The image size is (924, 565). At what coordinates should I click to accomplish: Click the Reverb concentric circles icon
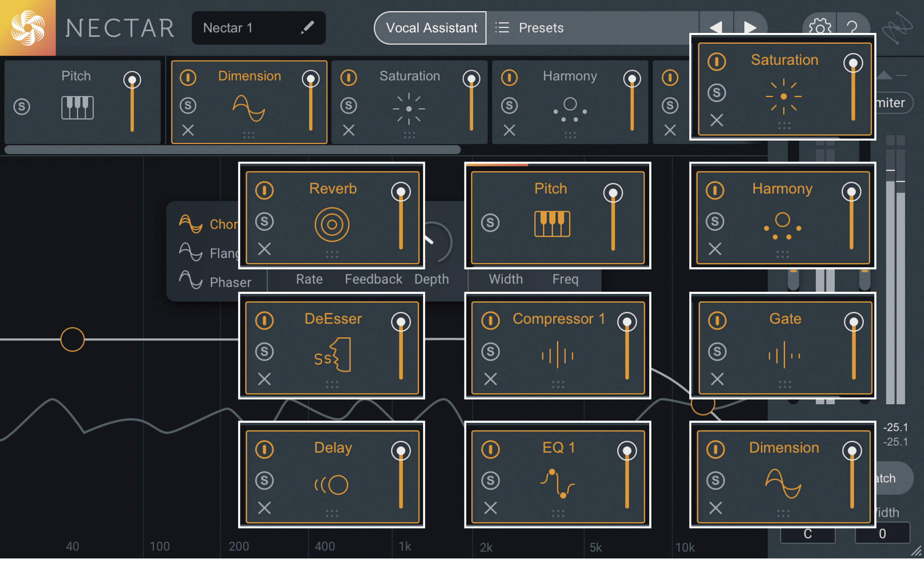pos(332,225)
